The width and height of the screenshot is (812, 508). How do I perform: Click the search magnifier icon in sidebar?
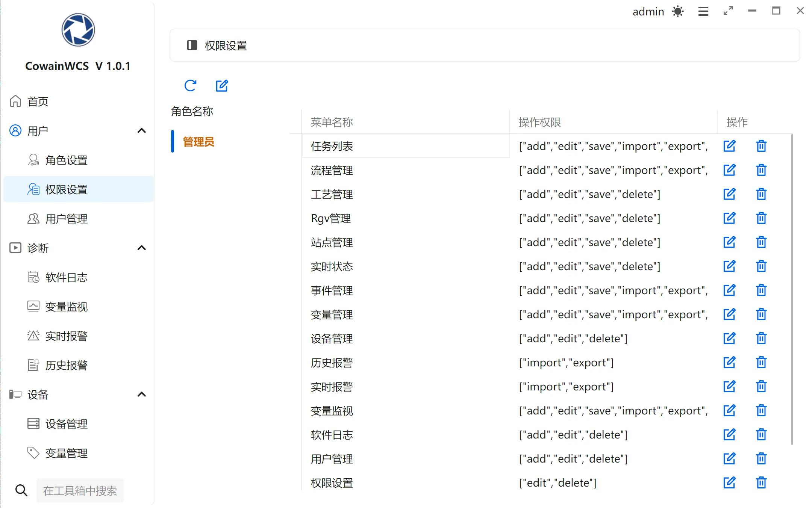21,490
